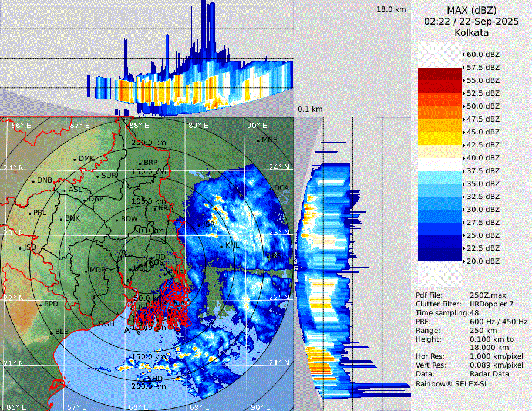Click the 60.0 dBZ legend label
The width and height of the screenshot is (532, 411).
tap(483, 55)
